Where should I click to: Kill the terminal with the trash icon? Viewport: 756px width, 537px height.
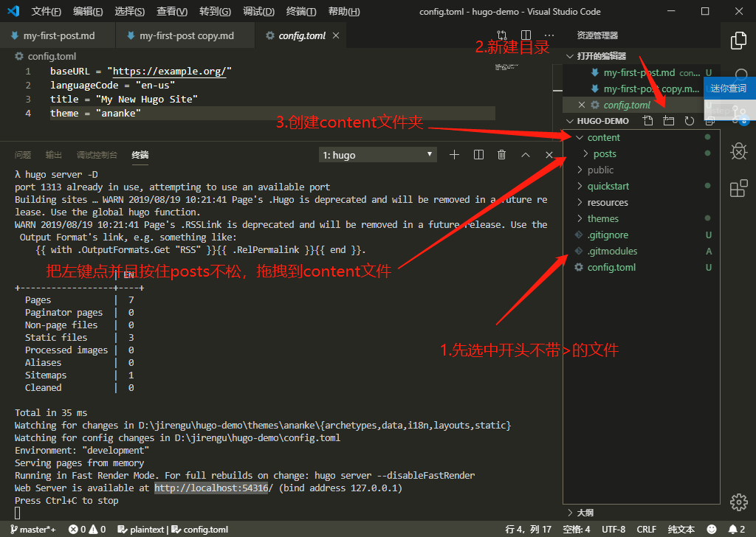click(x=502, y=155)
